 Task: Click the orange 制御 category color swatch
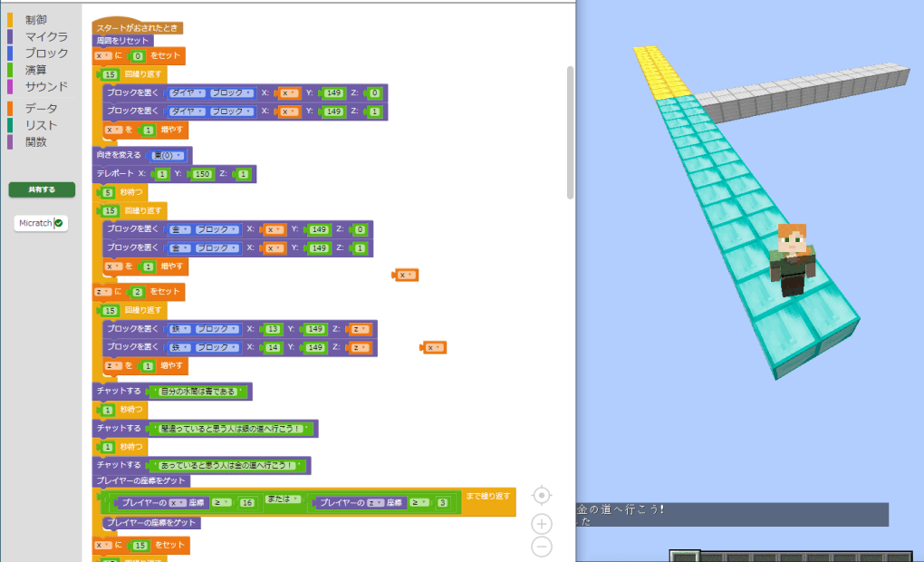pyautogui.click(x=11, y=20)
